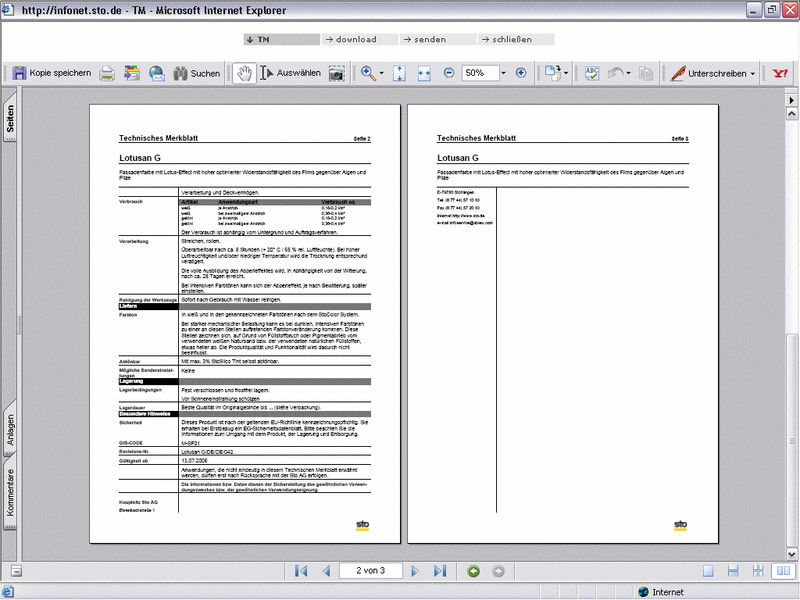Open Suchen binoculars search
800x600 pixels.
196,73
